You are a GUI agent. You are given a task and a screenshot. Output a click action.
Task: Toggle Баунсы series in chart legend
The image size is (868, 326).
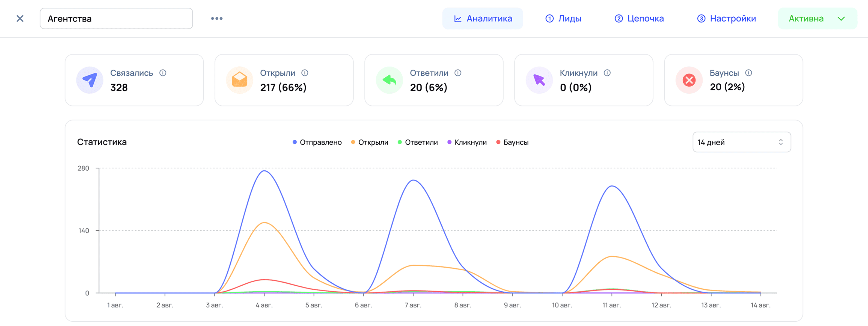(x=512, y=142)
